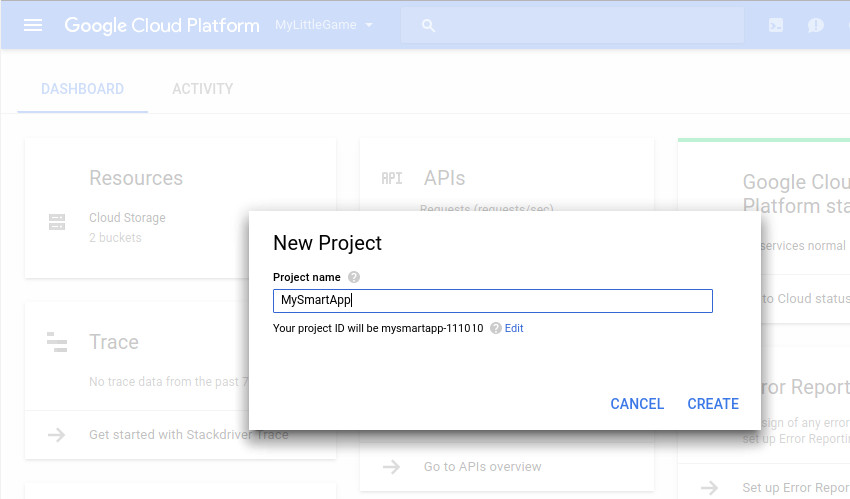
Task: Click CREATE in New Project dialog
Action: tap(713, 404)
